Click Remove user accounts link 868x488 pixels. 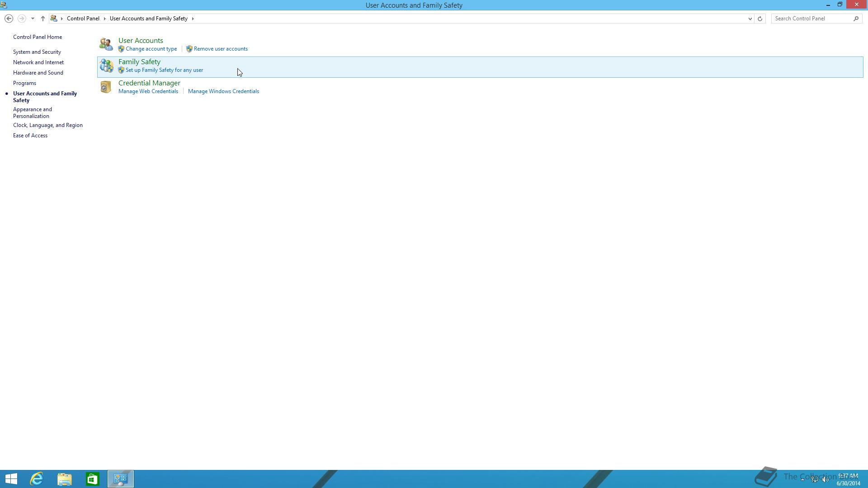click(221, 49)
